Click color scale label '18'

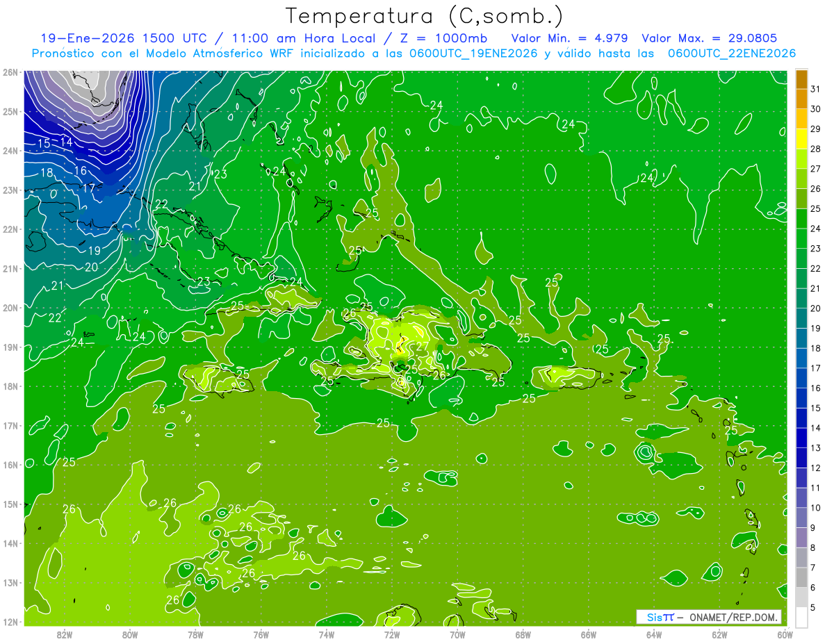click(816, 348)
